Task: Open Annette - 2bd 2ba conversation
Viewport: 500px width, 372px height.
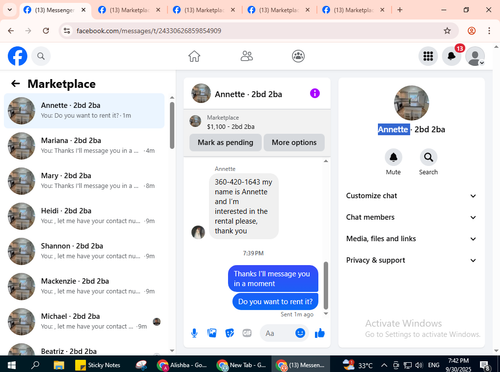Action: pyautogui.click(x=84, y=111)
